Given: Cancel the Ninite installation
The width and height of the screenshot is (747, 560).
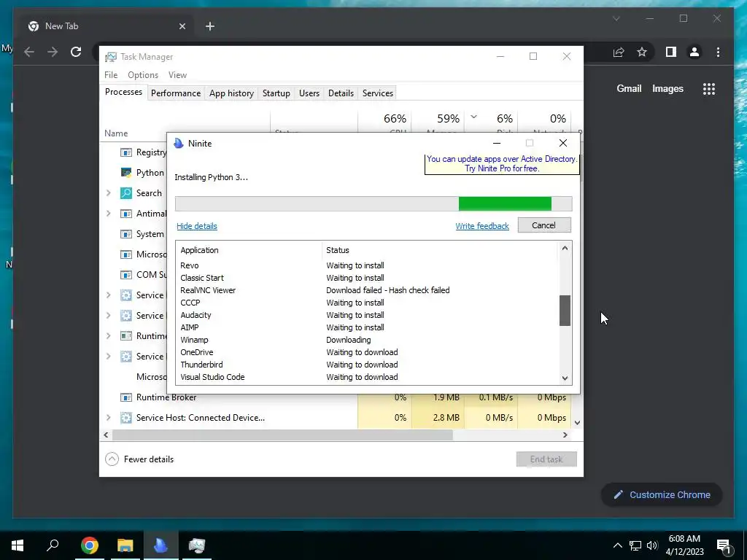Looking at the screenshot, I should pyautogui.click(x=543, y=225).
